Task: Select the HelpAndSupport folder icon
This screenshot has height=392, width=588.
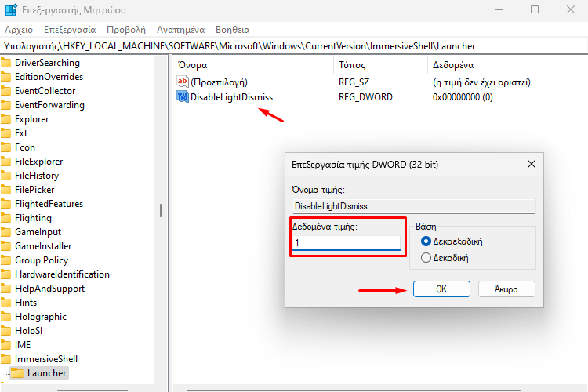Action: tap(5, 289)
